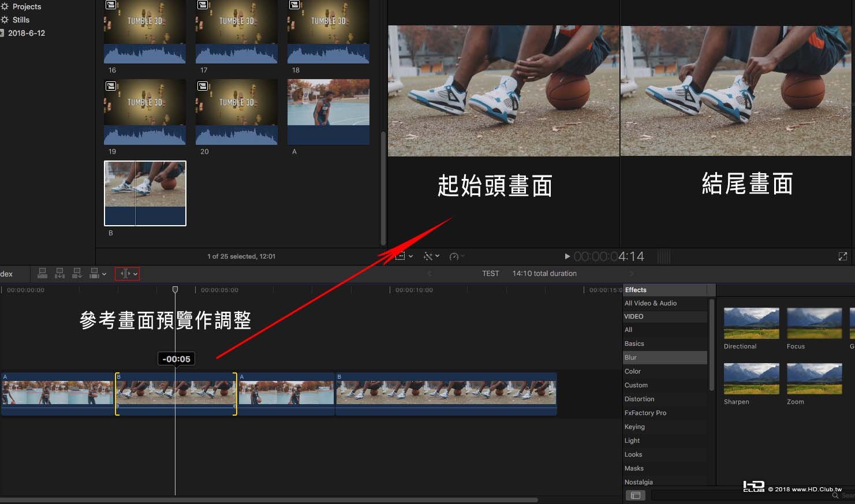Click the compound clip badge on clip 16
Screen dimensions: 855x504
(111, 5)
